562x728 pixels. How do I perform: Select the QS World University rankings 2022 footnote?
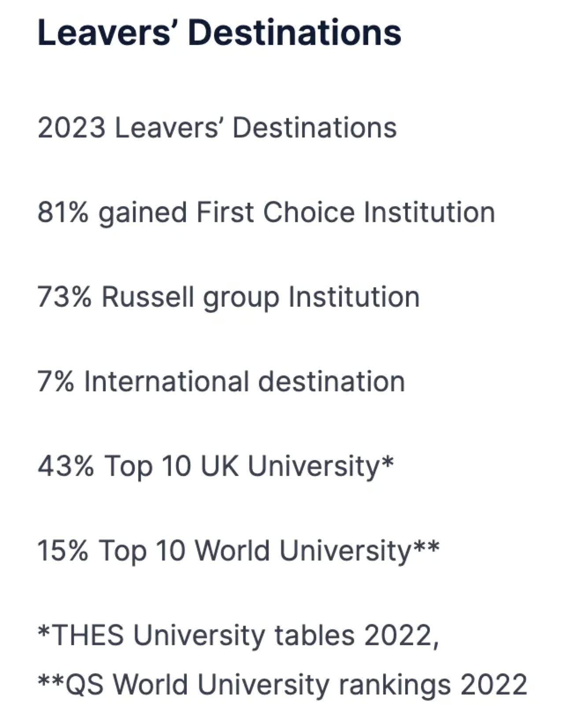(x=282, y=685)
